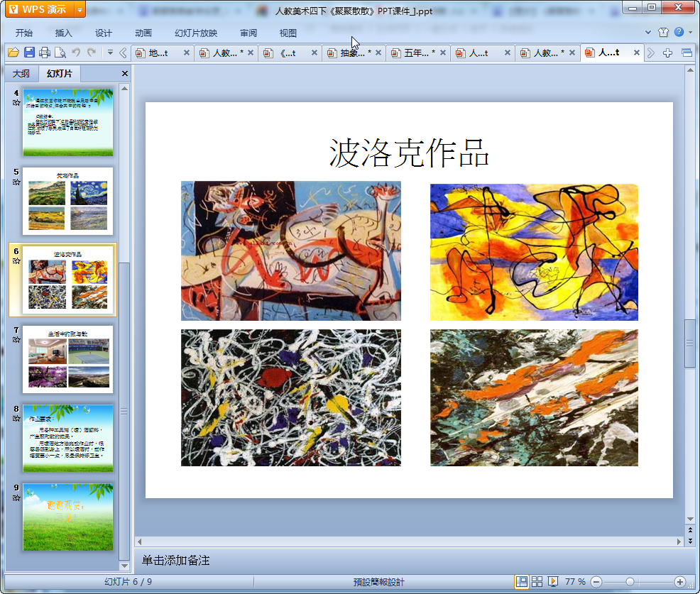Go to next slide via double-down arrow
The width and height of the screenshot is (700, 594).
[x=690, y=541]
